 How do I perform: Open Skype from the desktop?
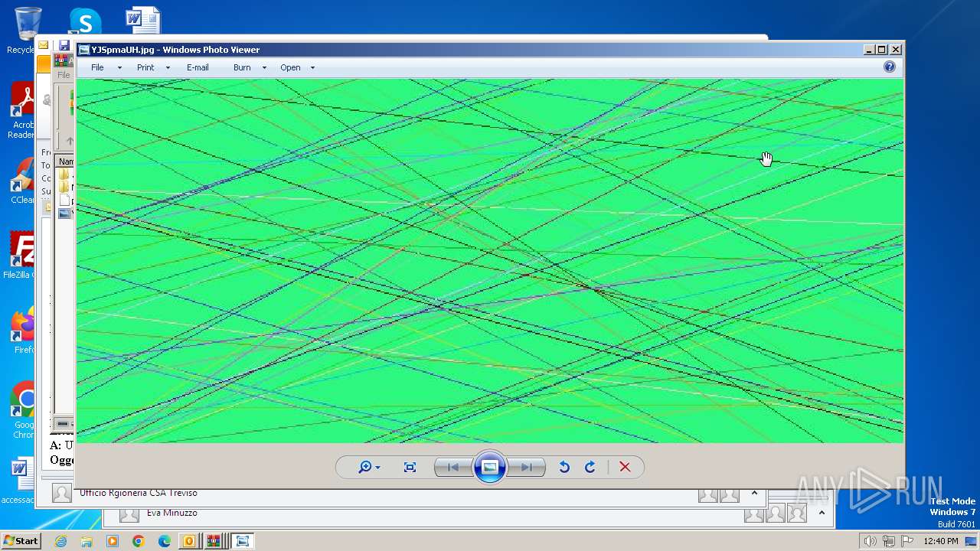[84, 21]
